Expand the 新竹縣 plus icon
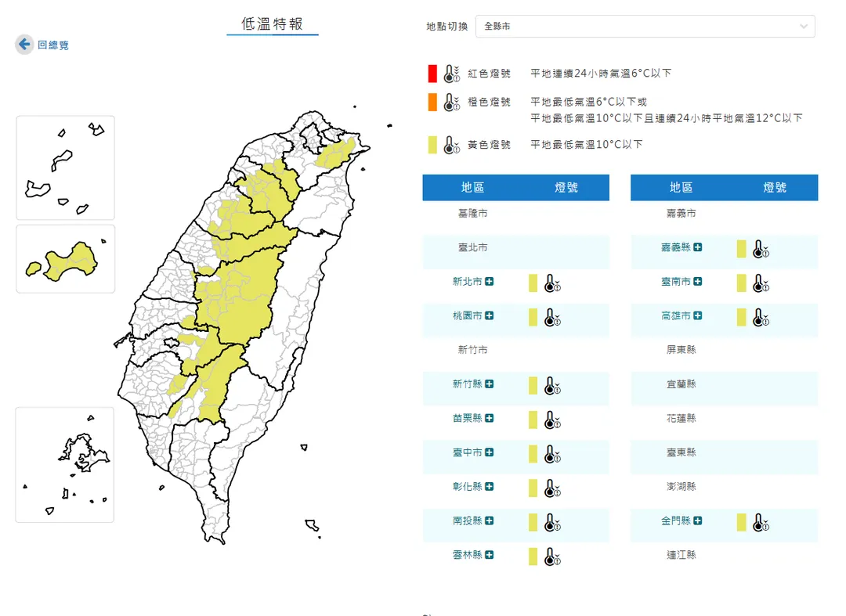 (489, 384)
